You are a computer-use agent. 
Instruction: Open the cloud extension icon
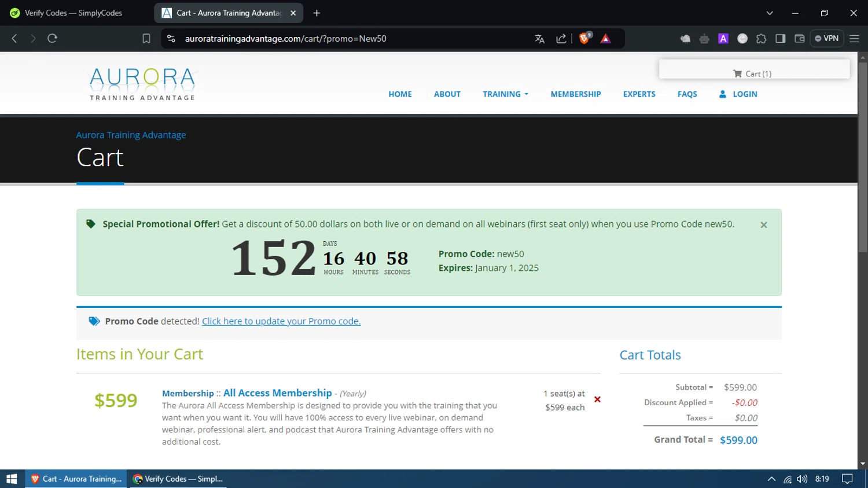click(x=685, y=39)
